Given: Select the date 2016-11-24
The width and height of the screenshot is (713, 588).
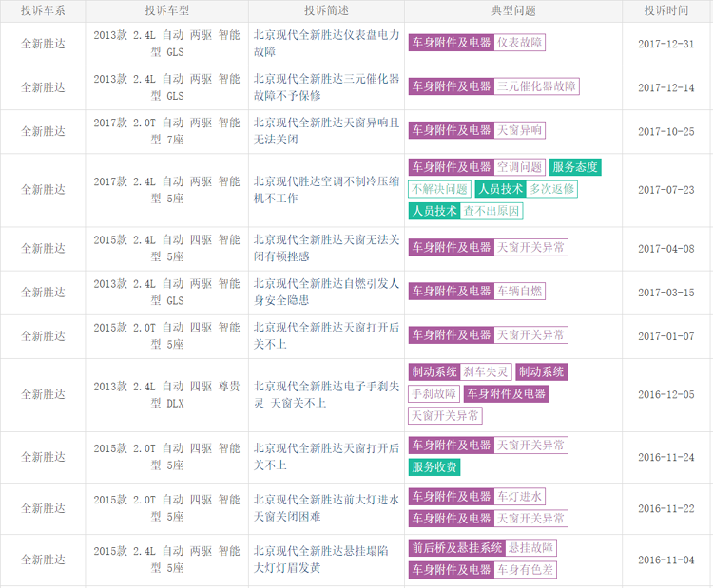Looking at the screenshot, I should pyautogui.click(x=666, y=457).
